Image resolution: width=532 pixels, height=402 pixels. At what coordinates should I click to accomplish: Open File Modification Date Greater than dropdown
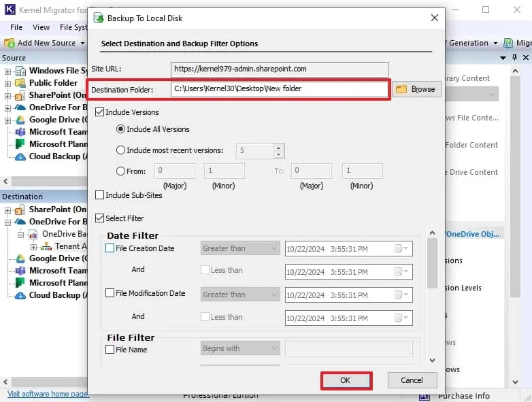[x=240, y=295]
